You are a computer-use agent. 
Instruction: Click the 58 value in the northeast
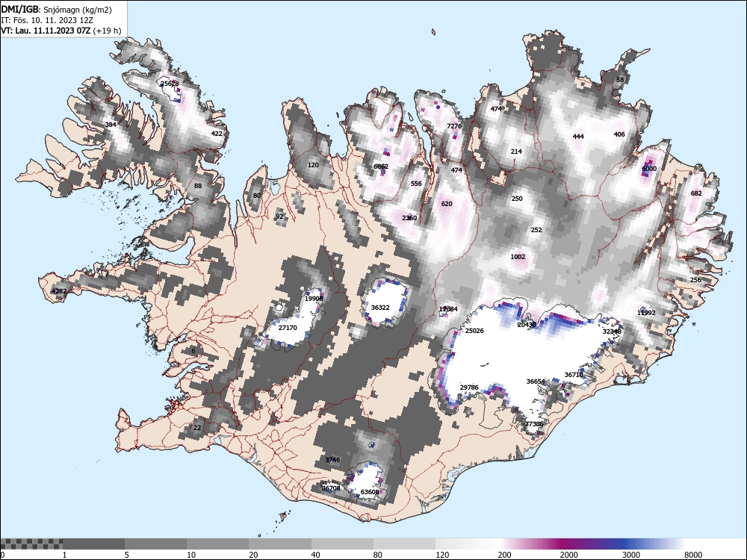click(x=620, y=80)
